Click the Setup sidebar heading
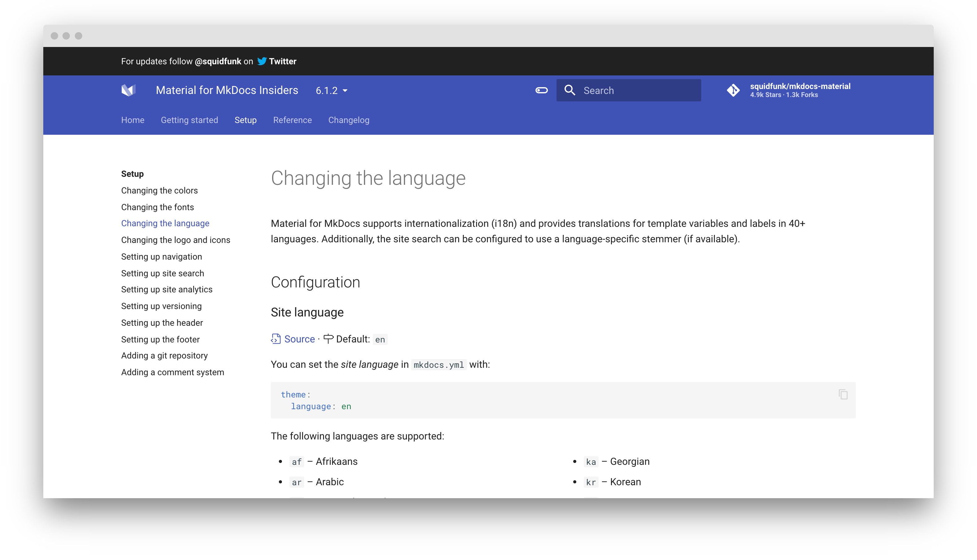The height and width of the screenshot is (560, 977). (x=132, y=174)
